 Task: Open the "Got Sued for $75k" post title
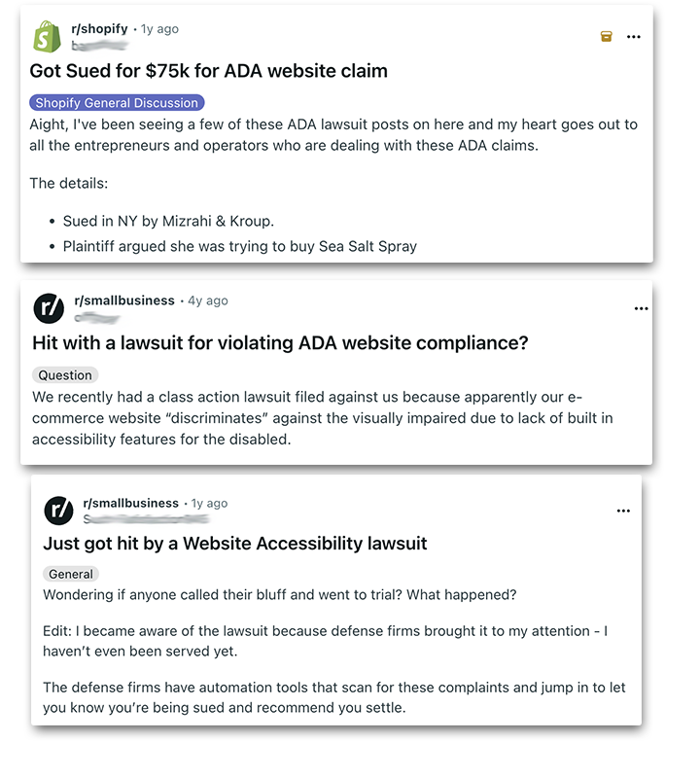click(x=208, y=71)
